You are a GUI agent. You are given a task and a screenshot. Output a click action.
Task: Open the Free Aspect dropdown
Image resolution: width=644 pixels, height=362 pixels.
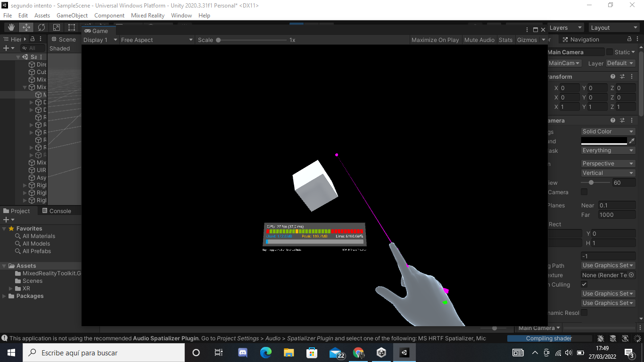coord(157,40)
